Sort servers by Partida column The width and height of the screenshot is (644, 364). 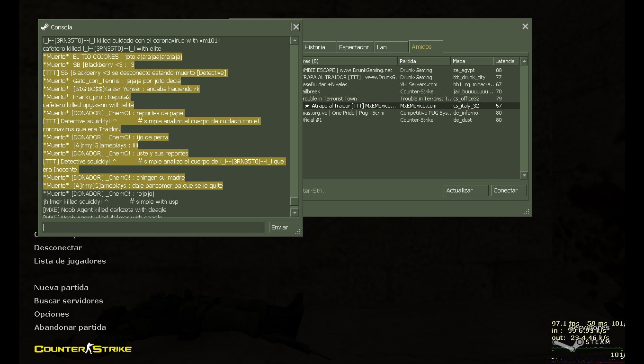[424, 61]
